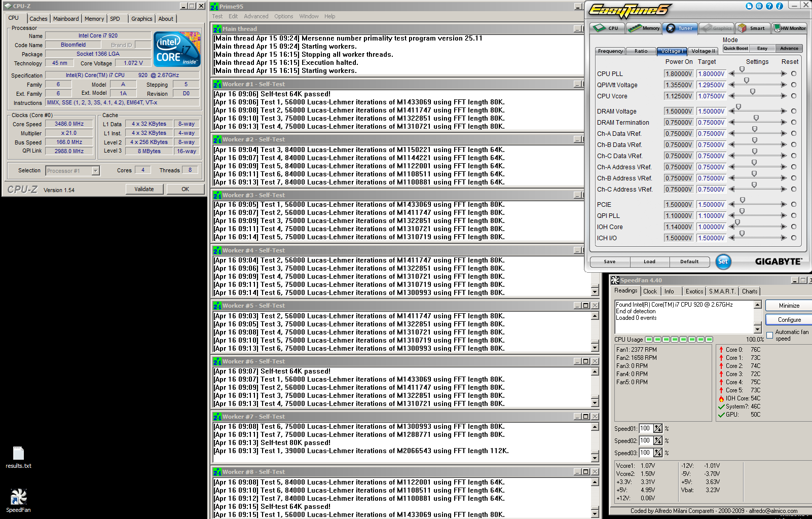Image resolution: width=812 pixels, height=519 pixels.
Task: Click the CPU Vcore voltage slider handle
Action: point(753,92)
